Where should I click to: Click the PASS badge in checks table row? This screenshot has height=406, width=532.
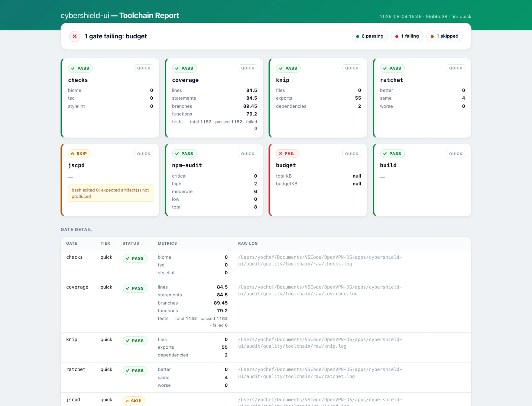pyautogui.click(x=135, y=258)
